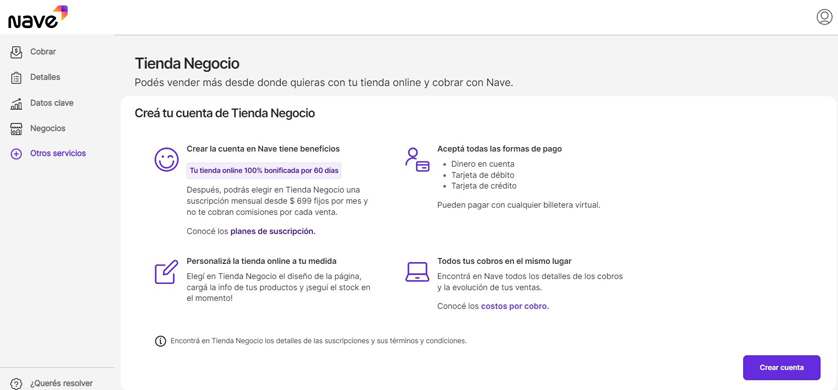The image size is (838, 390).
Task: Click the Nave logo
Action: [x=37, y=17]
